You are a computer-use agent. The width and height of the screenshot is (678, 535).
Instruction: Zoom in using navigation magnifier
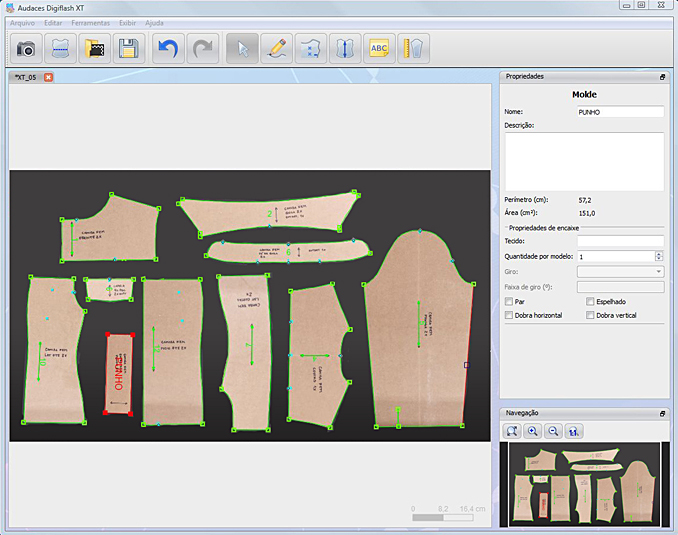click(533, 431)
